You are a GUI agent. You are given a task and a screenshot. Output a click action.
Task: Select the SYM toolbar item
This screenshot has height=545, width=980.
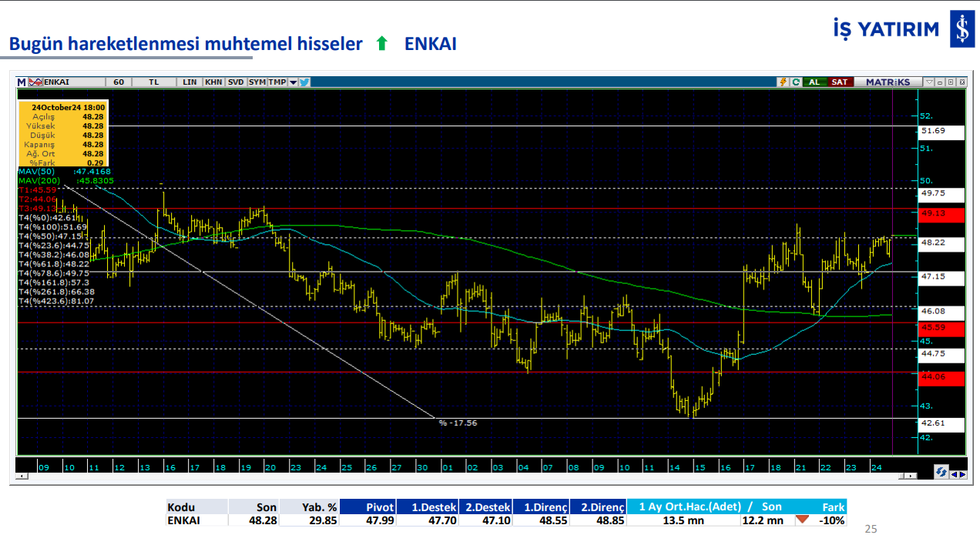(257, 82)
